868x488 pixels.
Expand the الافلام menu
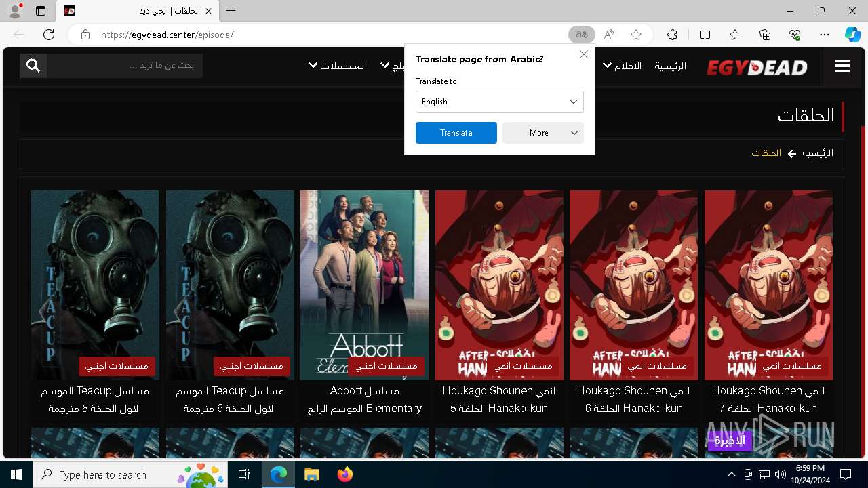click(x=622, y=66)
